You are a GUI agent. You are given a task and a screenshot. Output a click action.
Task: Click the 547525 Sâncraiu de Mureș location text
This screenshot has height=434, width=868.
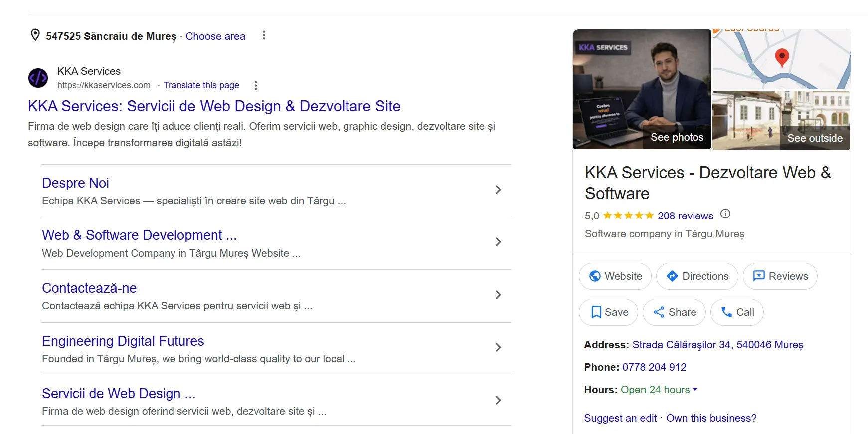click(111, 36)
